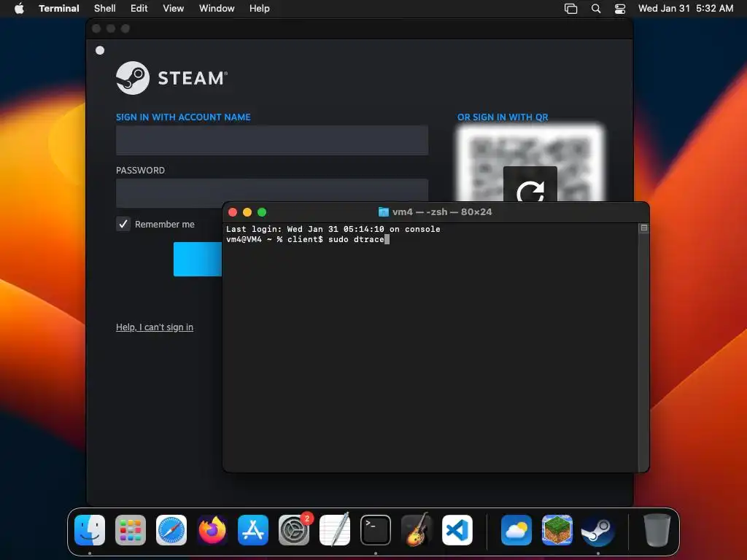
Task: Open the View menu
Action: pos(174,8)
